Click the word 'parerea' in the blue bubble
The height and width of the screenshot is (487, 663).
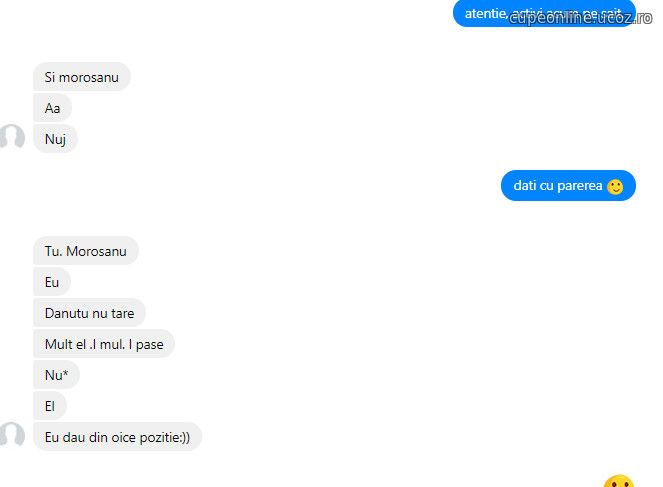tap(580, 186)
